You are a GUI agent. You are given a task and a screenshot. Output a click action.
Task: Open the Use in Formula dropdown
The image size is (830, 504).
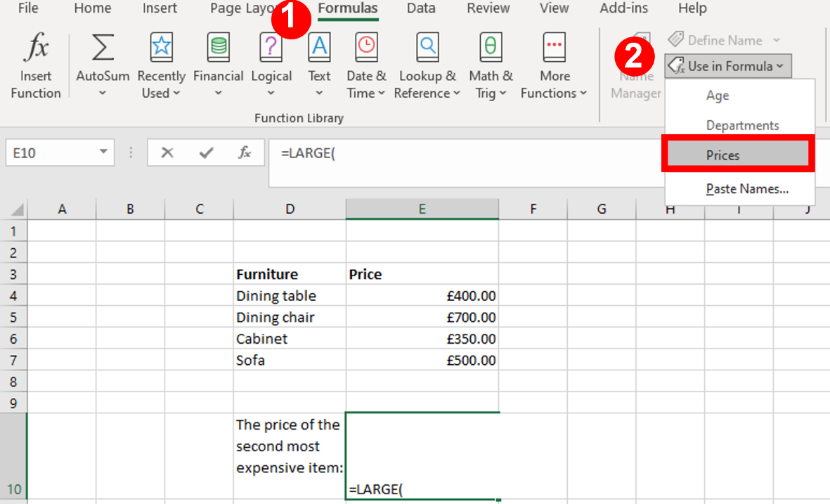[727, 65]
